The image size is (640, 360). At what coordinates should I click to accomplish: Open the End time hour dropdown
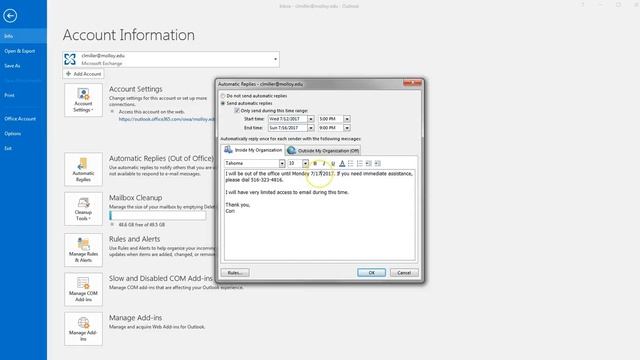coord(347,128)
